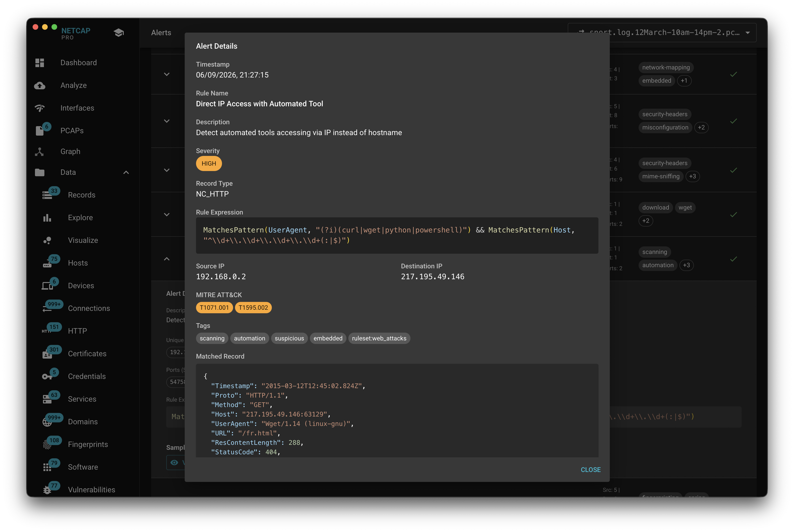This screenshot has width=794, height=532.
Task: Click the Interfaces wifi icon
Action: pos(40,108)
